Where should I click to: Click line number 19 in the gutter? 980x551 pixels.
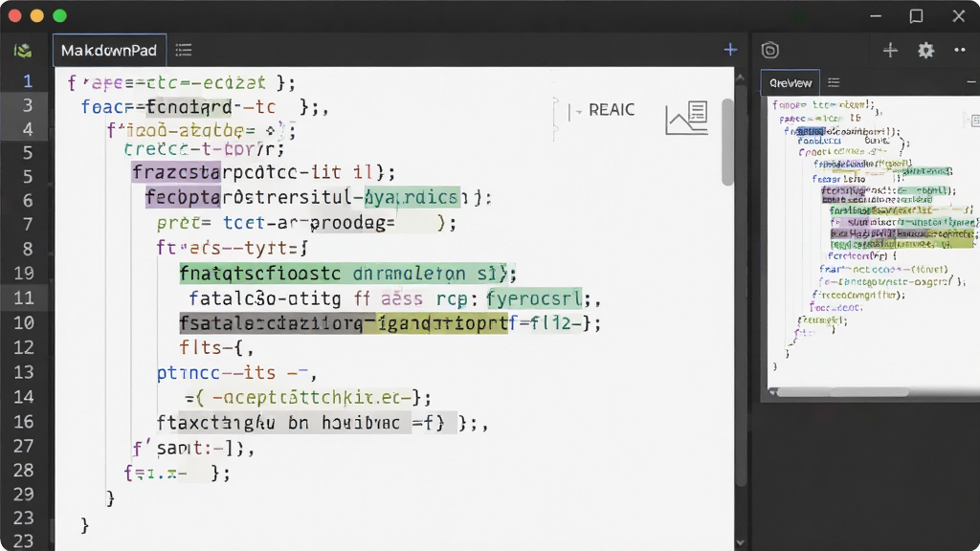[x=24, y=273]
